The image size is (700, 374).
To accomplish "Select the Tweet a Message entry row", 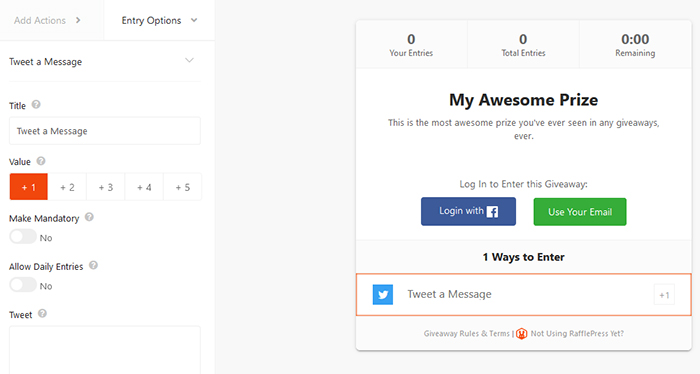I will 524,295.
